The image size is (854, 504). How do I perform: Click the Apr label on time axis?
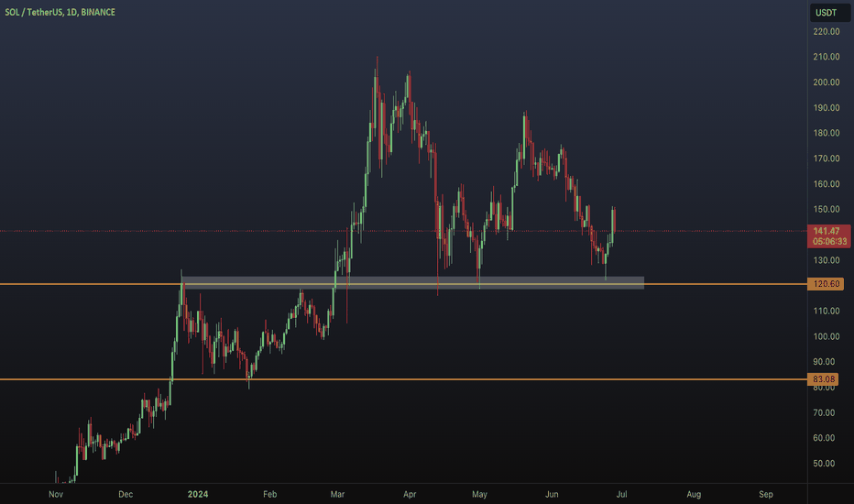410,495
